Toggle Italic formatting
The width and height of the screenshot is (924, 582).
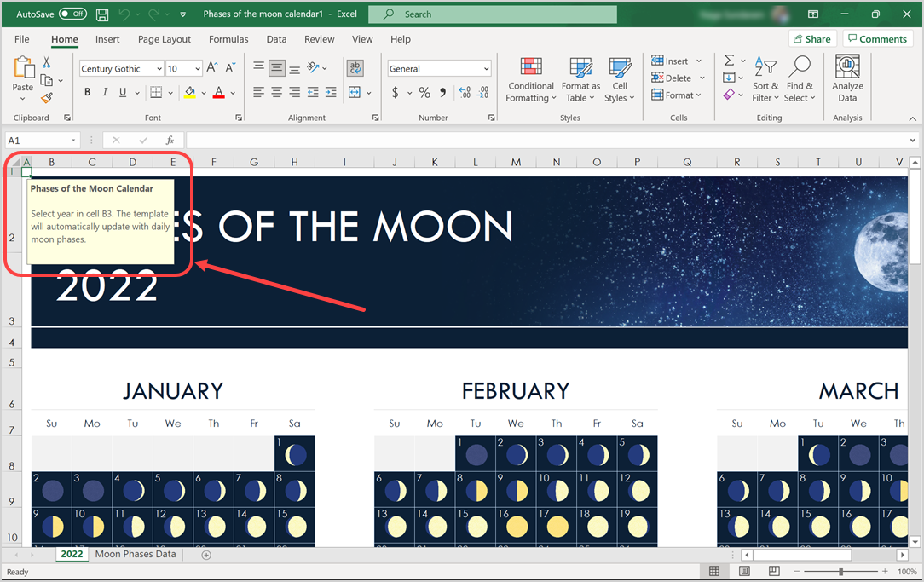coord(105,93)
